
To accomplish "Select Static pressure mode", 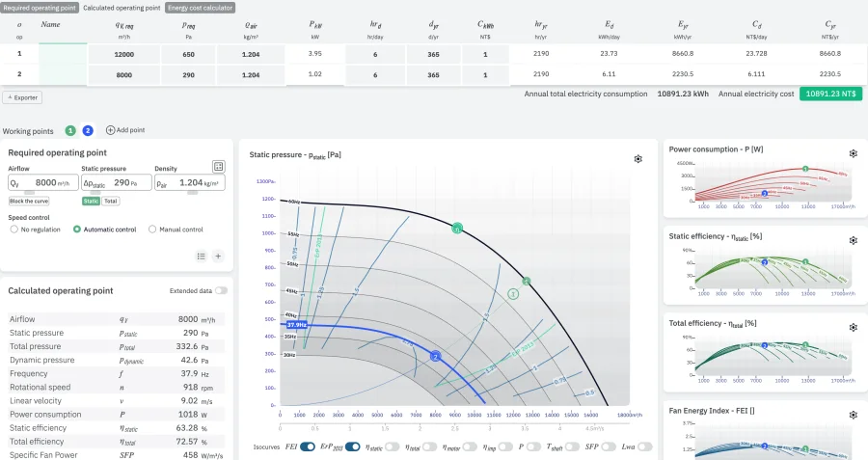I will click(x=91, y=201).
